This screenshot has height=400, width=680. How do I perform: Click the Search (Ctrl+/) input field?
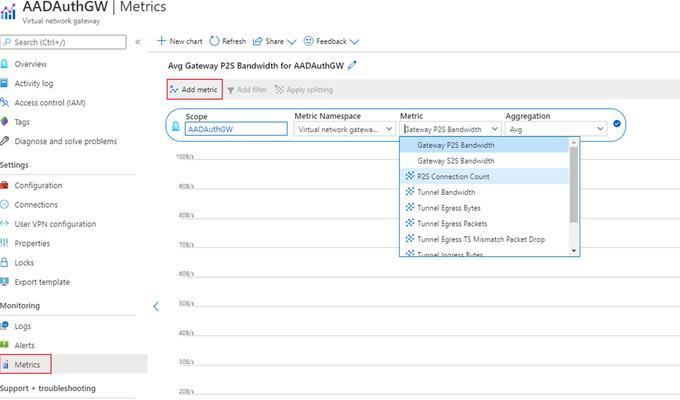tap(64, 42)
